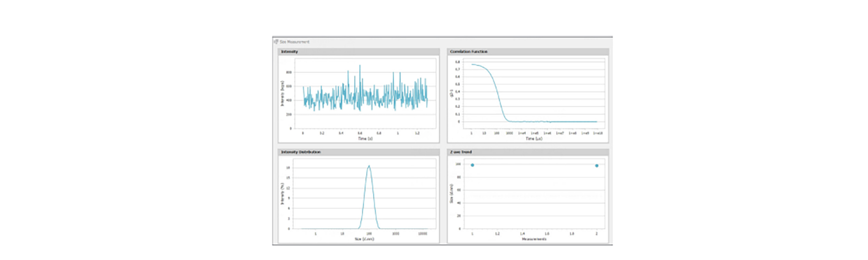868x260 pixels.
Task: Click the peak of the Intensity Distribution curve
Action: 369,166
